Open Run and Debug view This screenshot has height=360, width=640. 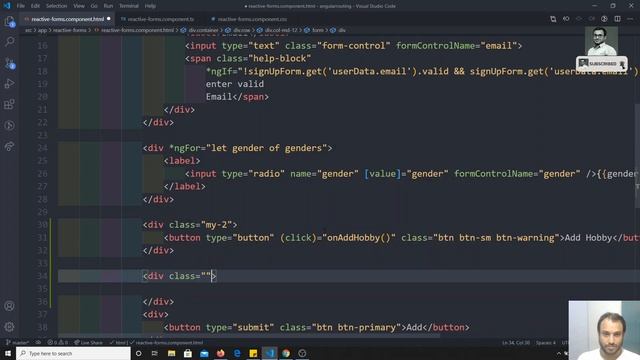[x=9, y=84]
